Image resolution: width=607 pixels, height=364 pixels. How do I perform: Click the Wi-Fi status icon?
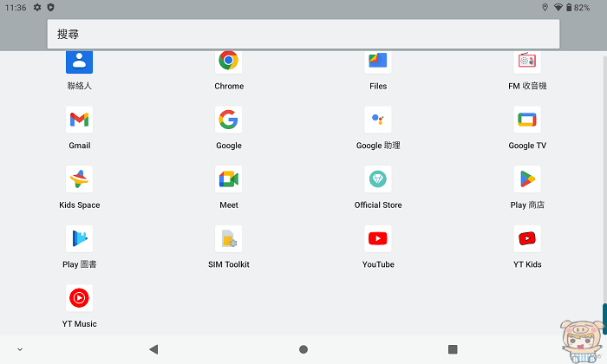558,7
